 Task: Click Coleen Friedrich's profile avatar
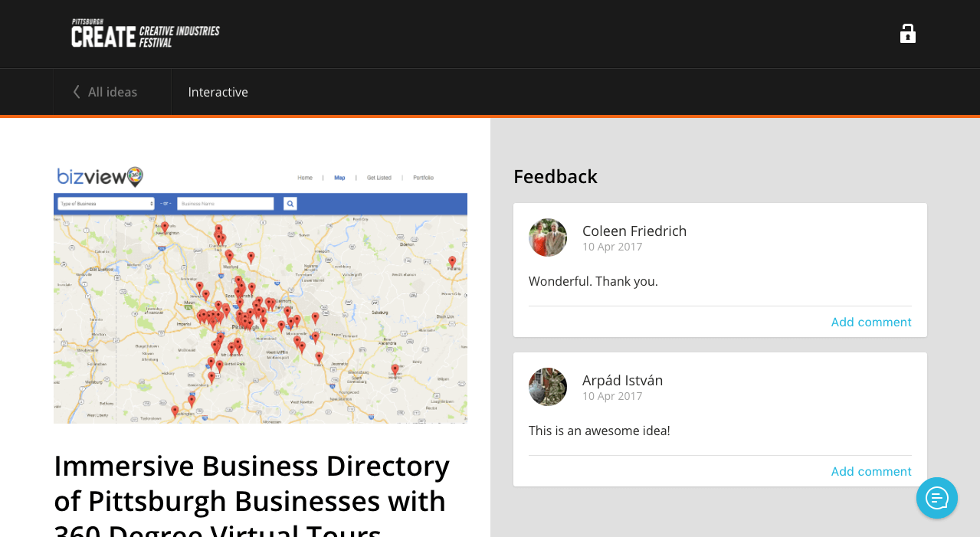548,237
